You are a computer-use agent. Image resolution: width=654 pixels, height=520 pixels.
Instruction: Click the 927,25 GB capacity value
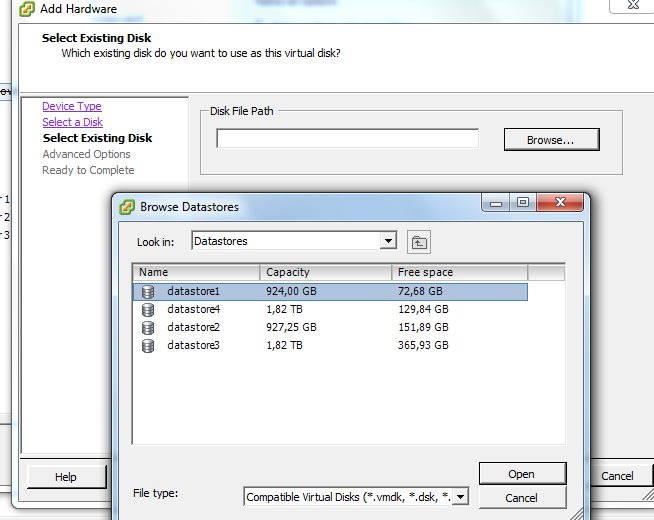[291, 327]
